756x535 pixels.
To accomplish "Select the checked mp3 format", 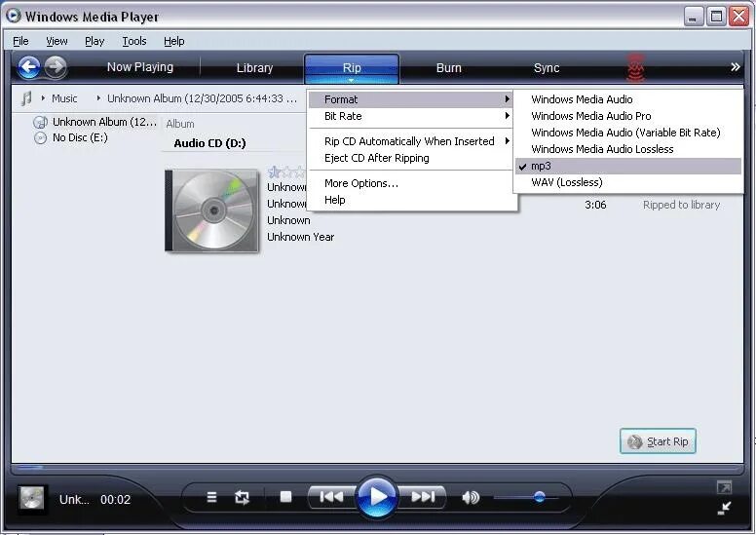I will (627, 166).
